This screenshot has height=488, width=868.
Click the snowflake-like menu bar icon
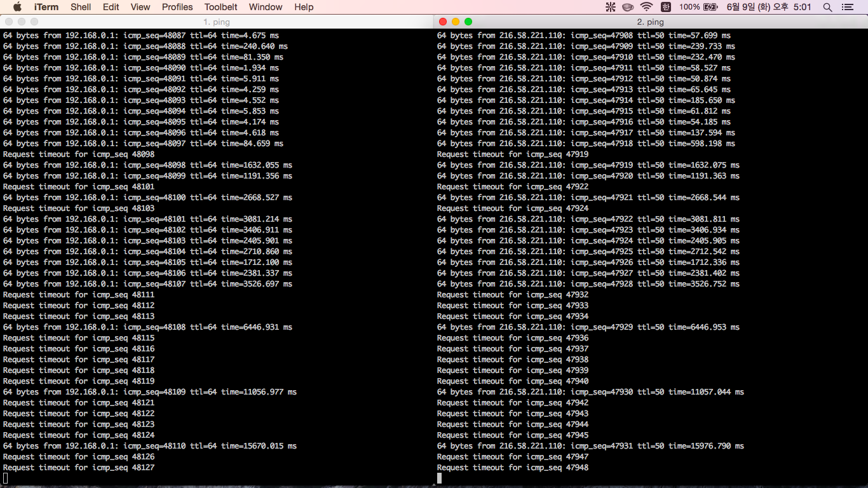(610, 7)
